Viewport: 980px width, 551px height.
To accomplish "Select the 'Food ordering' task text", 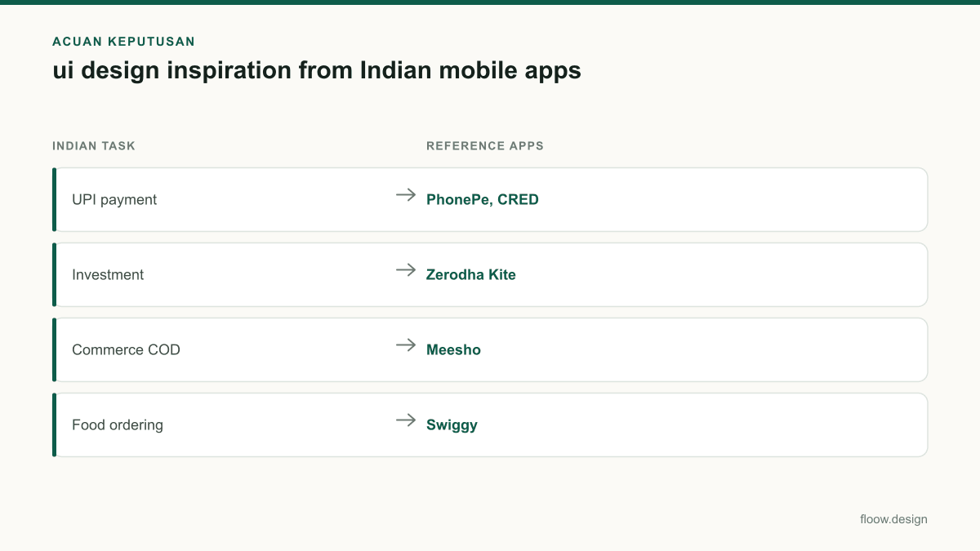I will [118, 425].
